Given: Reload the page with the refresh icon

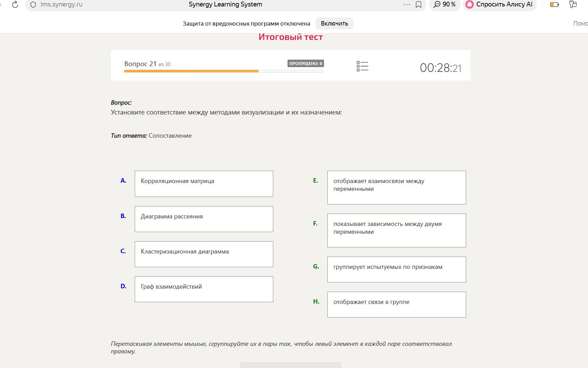Looking at the screenshot, I should click(15, 4).
